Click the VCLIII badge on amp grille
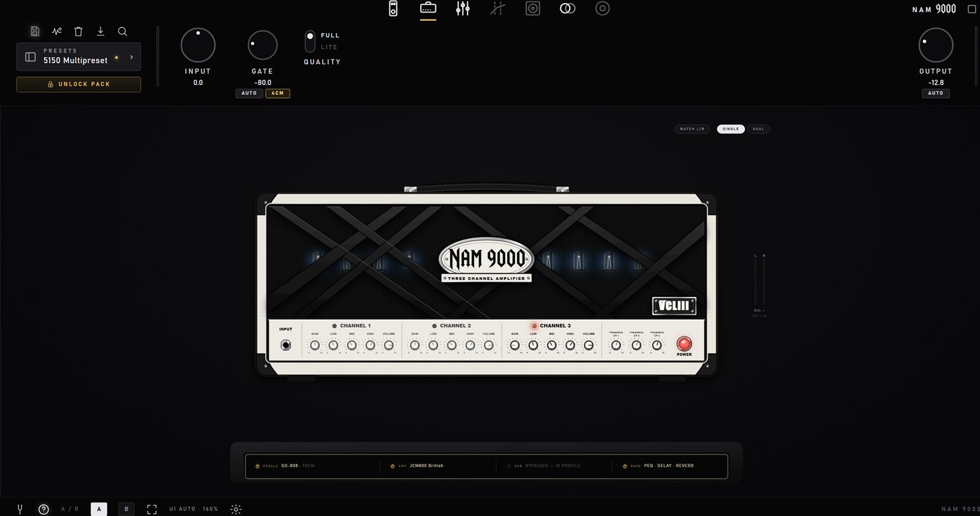Image resolution: width=980 pixels, height=516 pixels. (674, 305)
